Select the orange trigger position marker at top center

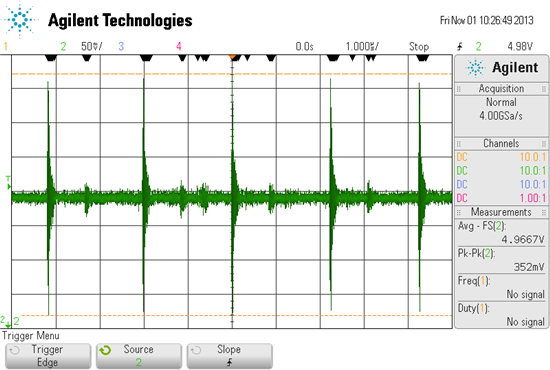point(232,57)
